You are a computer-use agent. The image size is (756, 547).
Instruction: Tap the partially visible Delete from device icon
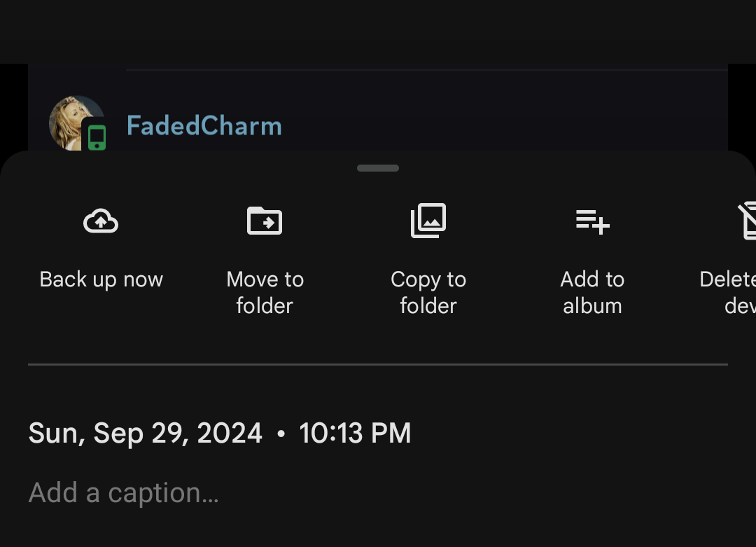pyautogui.click(x=746, y=221)
